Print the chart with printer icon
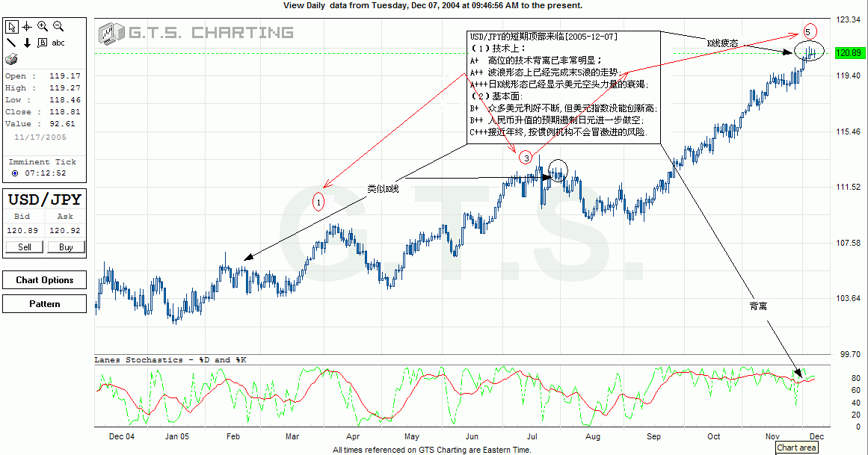This screenshot has height=455, width=868. 12,59
